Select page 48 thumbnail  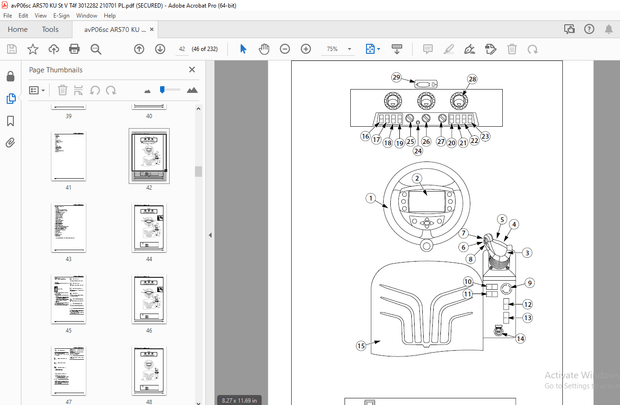tap(149, 371)
